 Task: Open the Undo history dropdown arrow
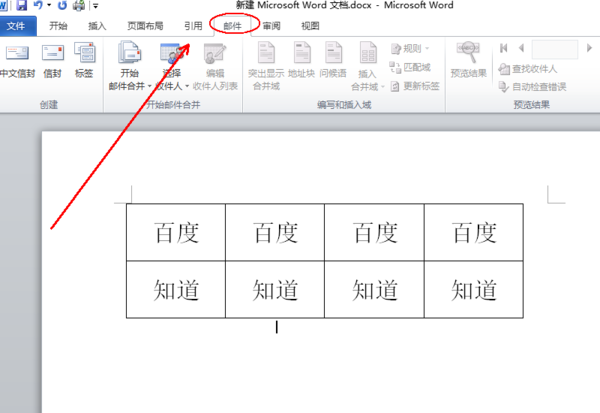click(49, 5)
